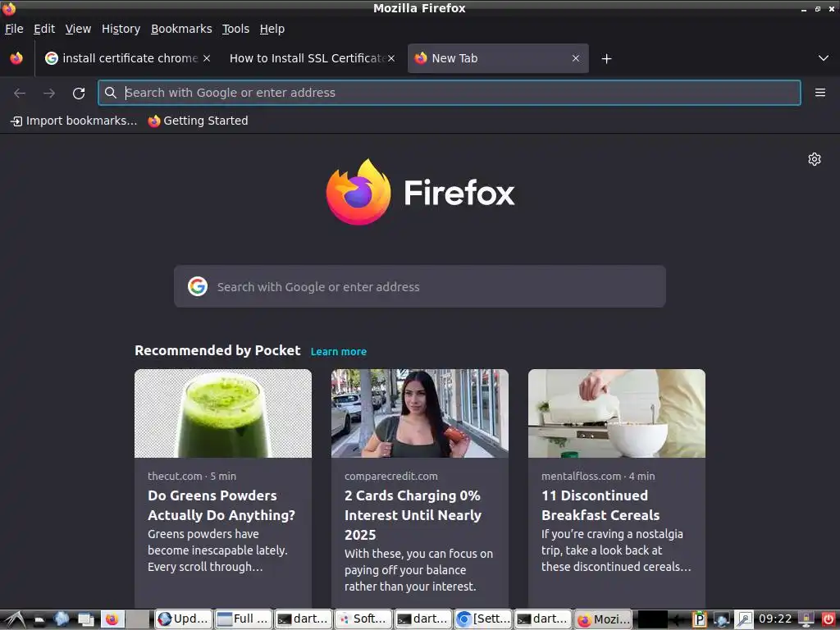
Task: Open the Firefox hamburger application menu
Action: click(820, 93)
